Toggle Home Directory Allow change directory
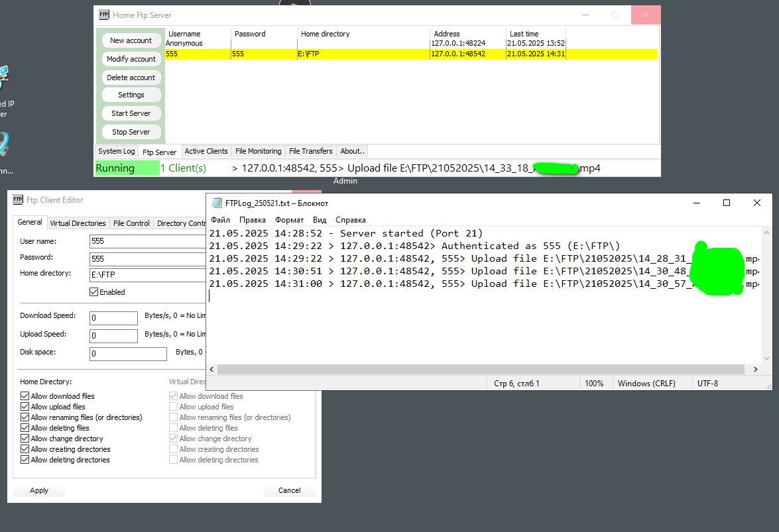Screen dimensions: 779x532 coord(25,438)
